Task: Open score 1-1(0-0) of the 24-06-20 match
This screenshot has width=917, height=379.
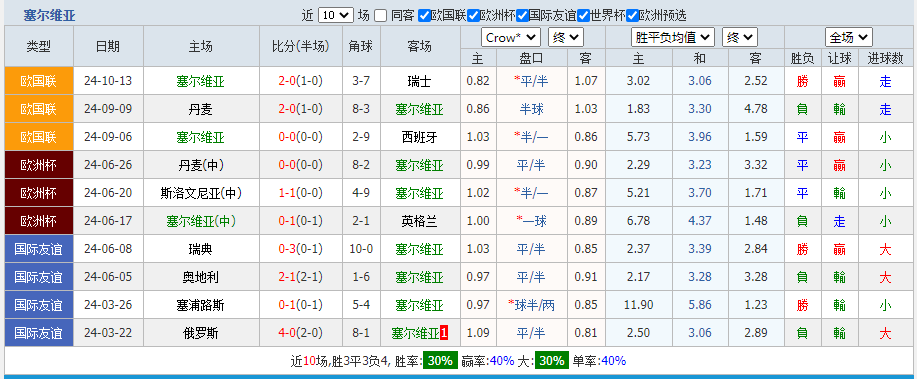Action: pos(301,193)
